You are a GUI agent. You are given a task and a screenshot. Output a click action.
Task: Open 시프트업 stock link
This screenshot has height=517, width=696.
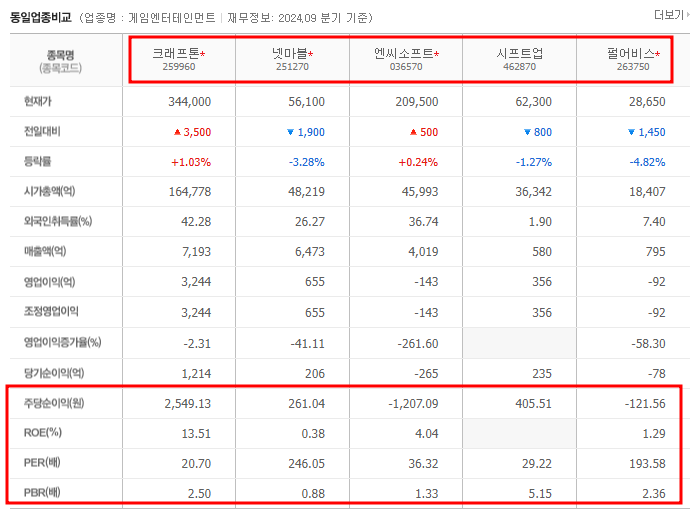point(519,54)
